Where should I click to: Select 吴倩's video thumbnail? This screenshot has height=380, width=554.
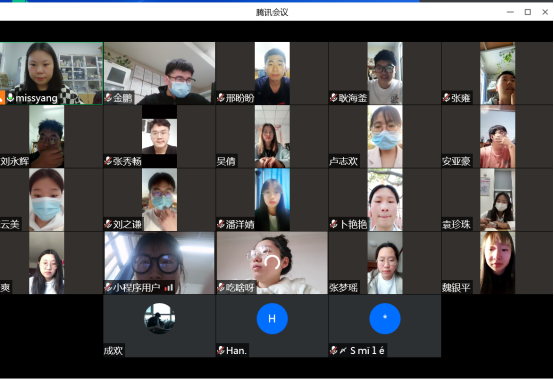pos(272,136)
